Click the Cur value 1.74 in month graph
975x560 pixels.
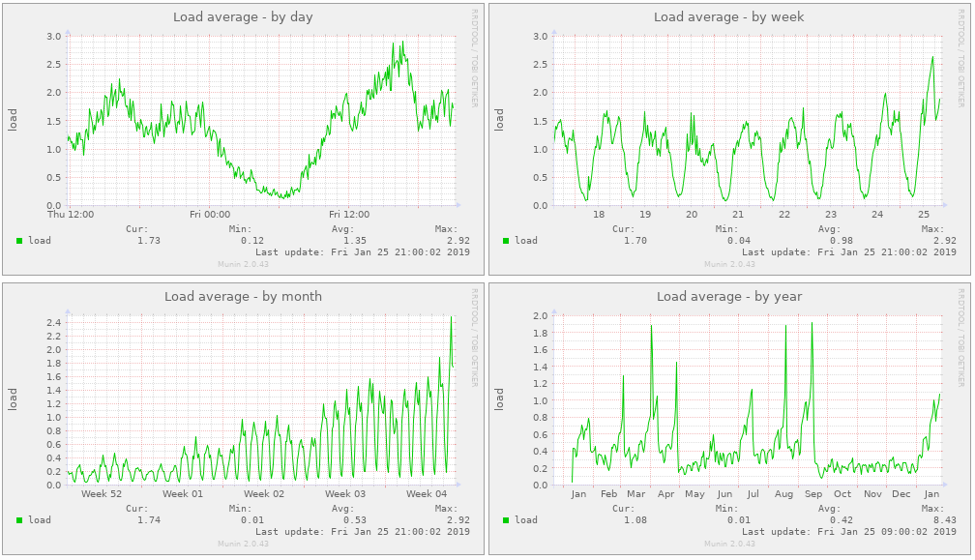[149, 520]
